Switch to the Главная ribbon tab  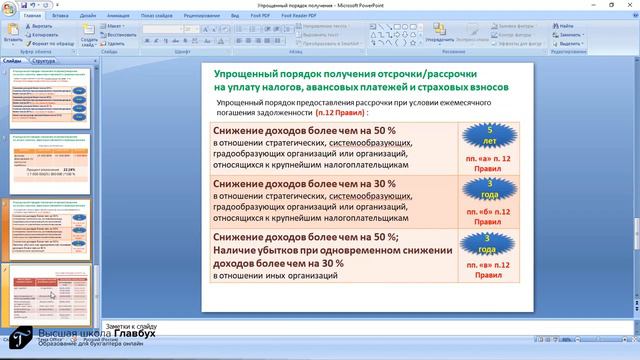click(x=32, y=16)
